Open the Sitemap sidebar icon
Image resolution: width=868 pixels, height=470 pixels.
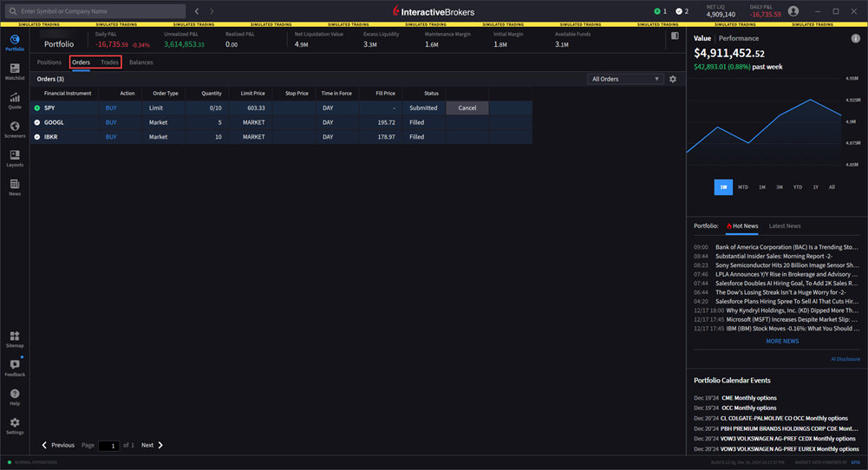click(15, 339)
